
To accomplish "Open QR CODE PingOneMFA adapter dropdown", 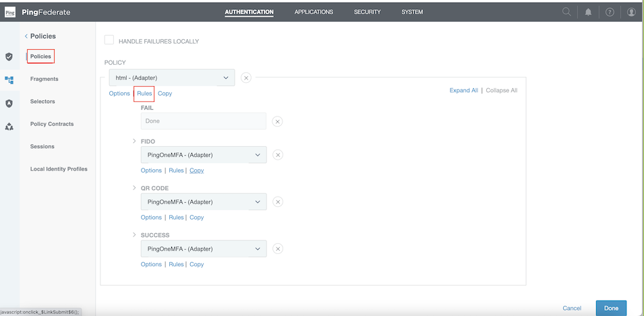I will [203, 202].
